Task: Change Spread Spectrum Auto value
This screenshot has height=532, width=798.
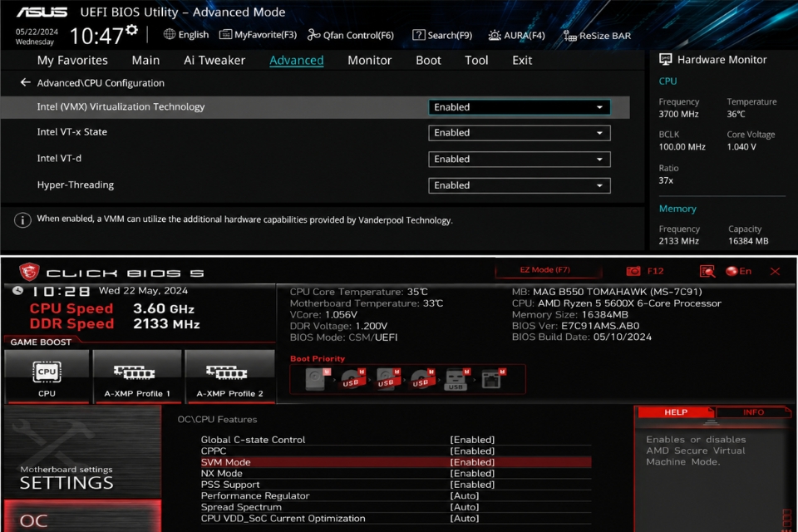Action: [x=464, y=507]
